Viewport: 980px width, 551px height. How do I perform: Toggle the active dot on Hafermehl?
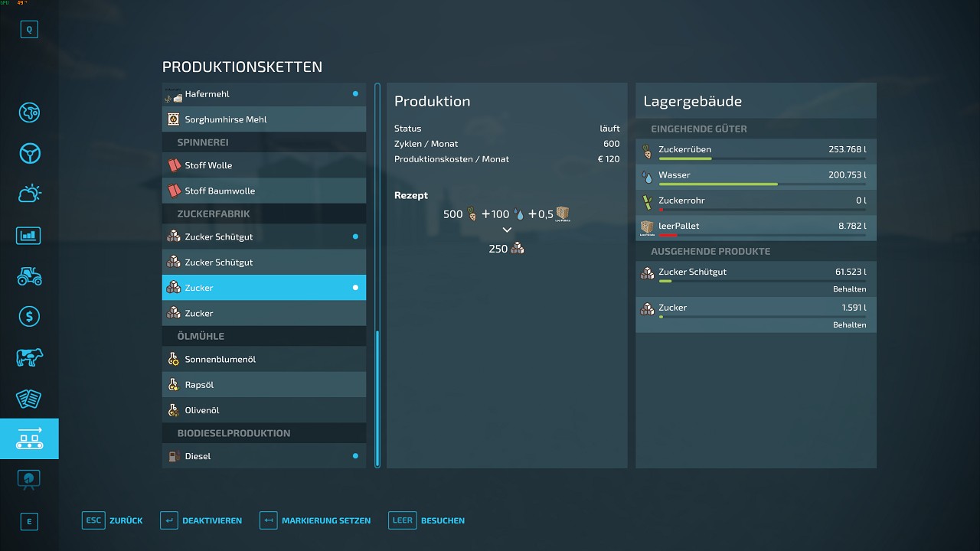tap(355, 94)
